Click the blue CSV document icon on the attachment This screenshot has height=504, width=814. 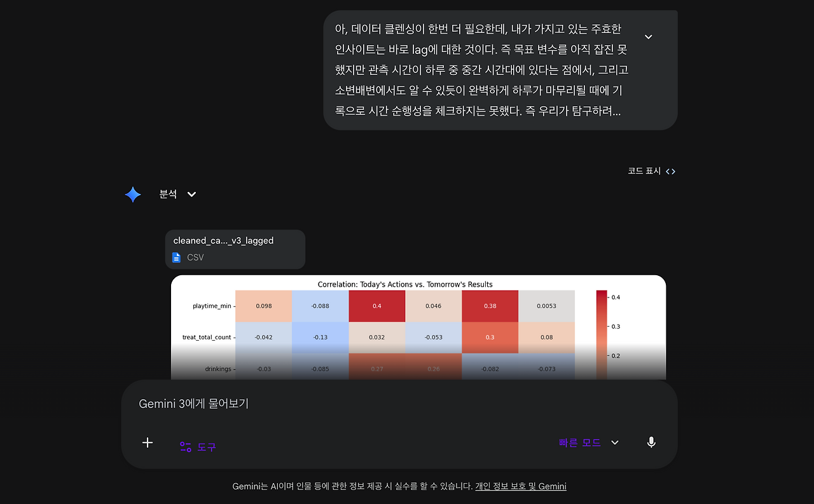tap(176, 257)
